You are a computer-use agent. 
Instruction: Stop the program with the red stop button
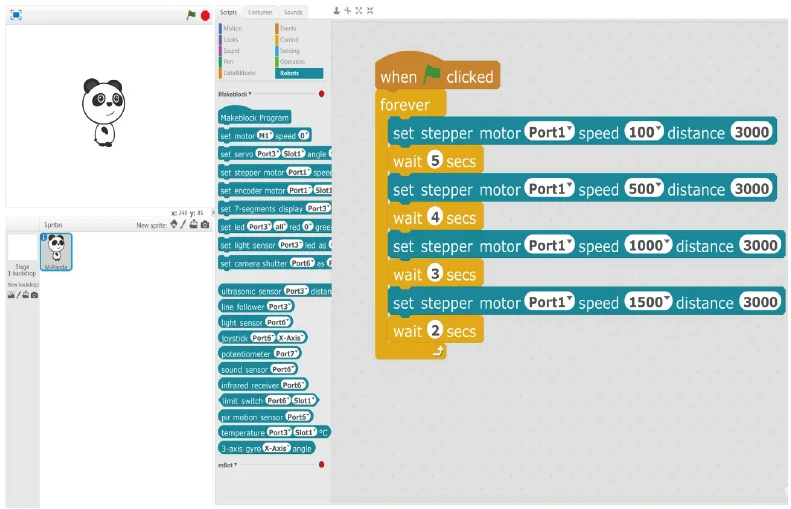pyautogui.click(x=205, y=16)
